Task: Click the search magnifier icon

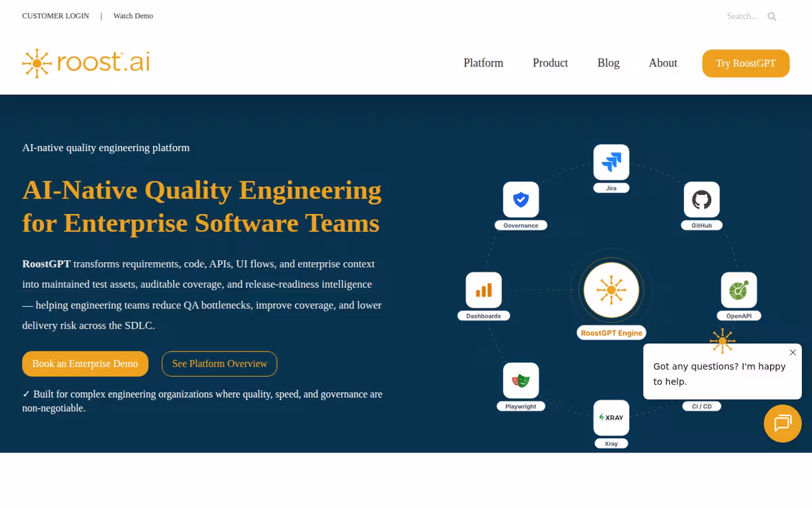Action: coord(772,16)
